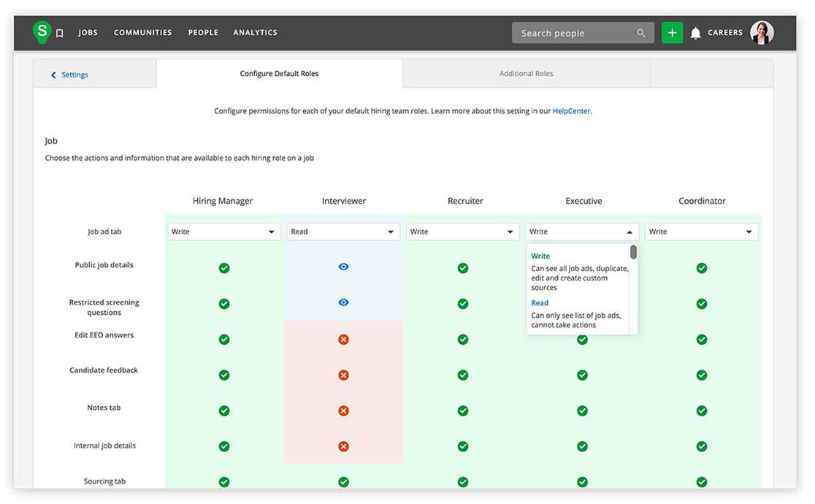
Task: Click the magnifier icon in search box
Action: (640, 33)
